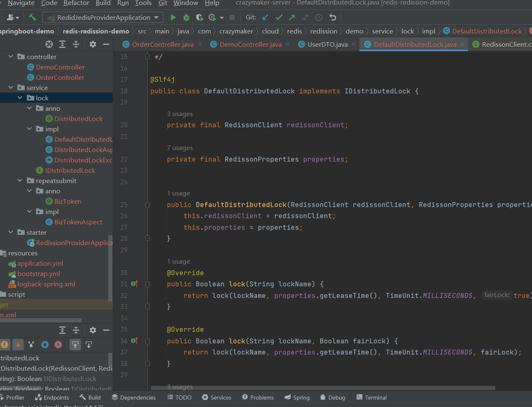Open logback-spring.xml file
This screenshot has height=407, width=532.
[46, 284]
